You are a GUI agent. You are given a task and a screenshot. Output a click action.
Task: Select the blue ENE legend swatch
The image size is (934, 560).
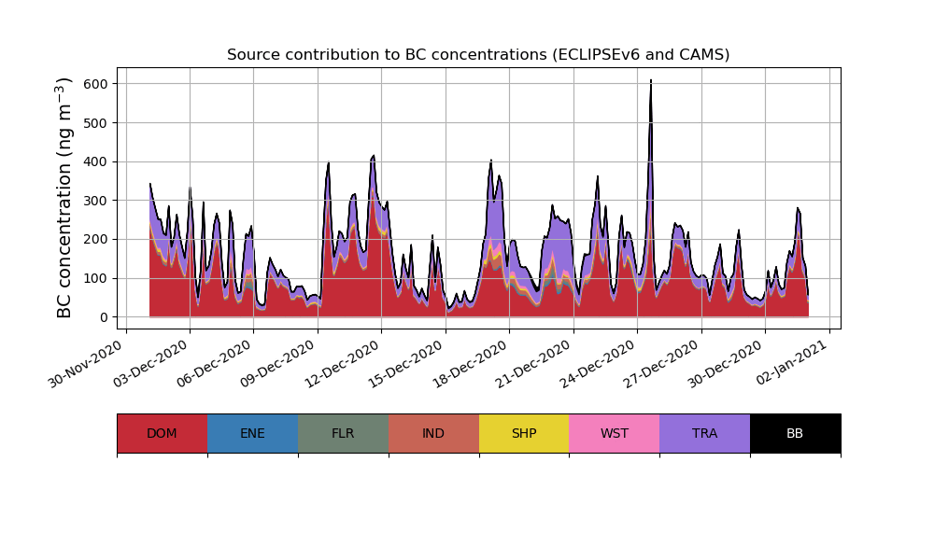[x=252, y=433]
